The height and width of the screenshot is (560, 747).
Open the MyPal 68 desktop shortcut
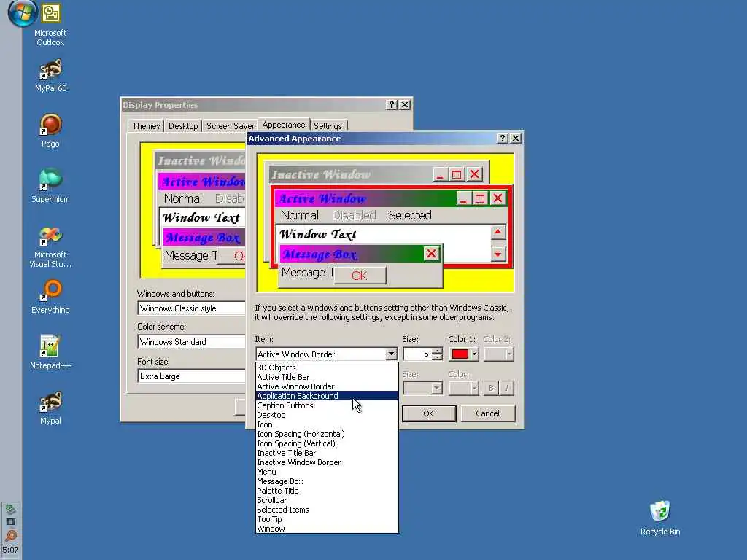pos(50,76)
